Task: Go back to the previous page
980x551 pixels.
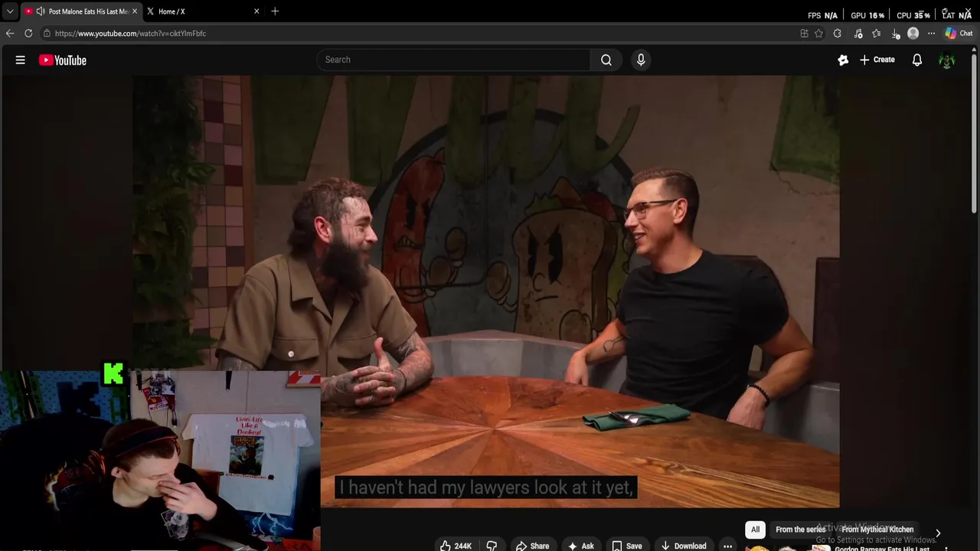Action: [10, 33]
